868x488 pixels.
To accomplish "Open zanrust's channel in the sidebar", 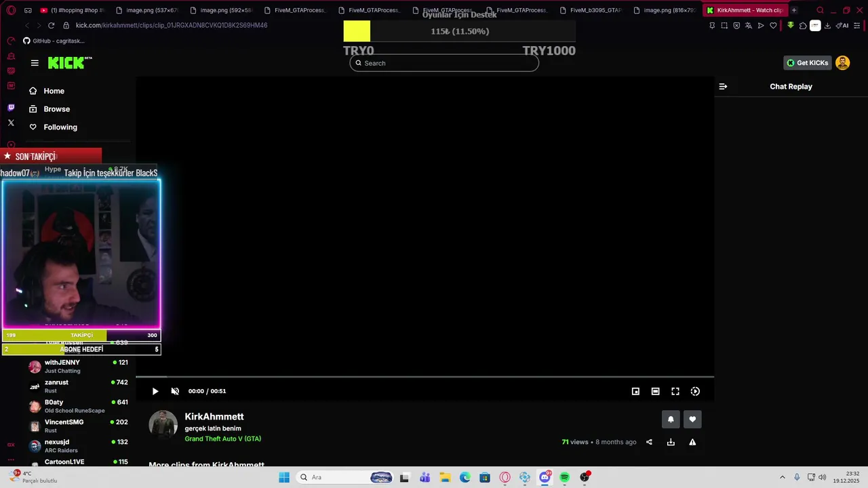I will pos(78,386).
